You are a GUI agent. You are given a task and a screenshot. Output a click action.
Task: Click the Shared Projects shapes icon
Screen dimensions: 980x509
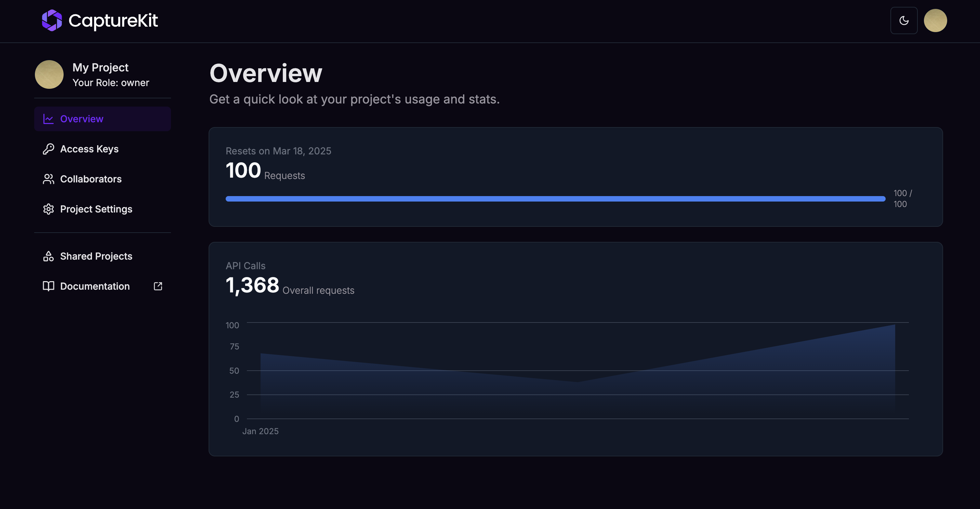click(48, 256)
